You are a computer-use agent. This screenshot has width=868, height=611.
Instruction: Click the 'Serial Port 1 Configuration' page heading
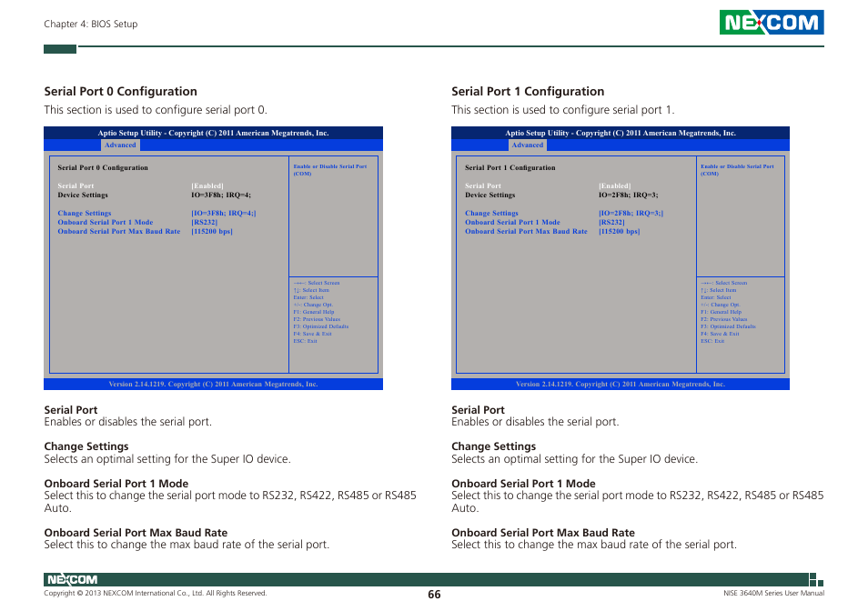coord(528,91)
